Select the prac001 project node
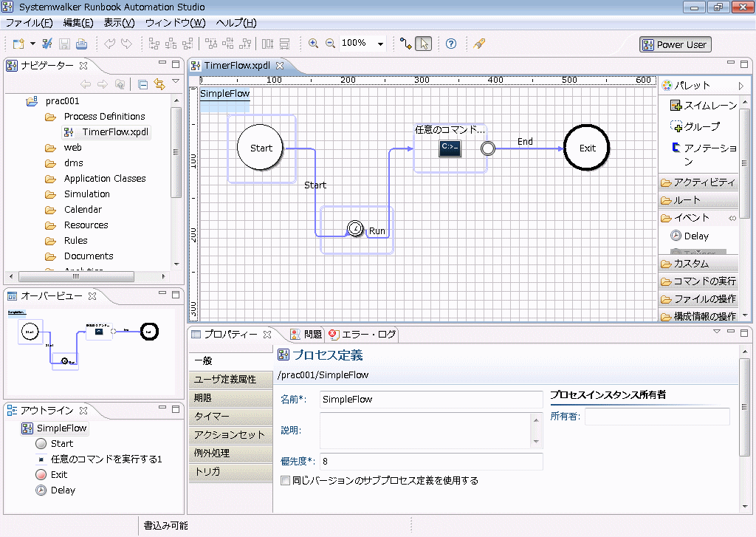The height and width of the screenshot is (537, 756). pyautogui.click(x=62, y=101)
